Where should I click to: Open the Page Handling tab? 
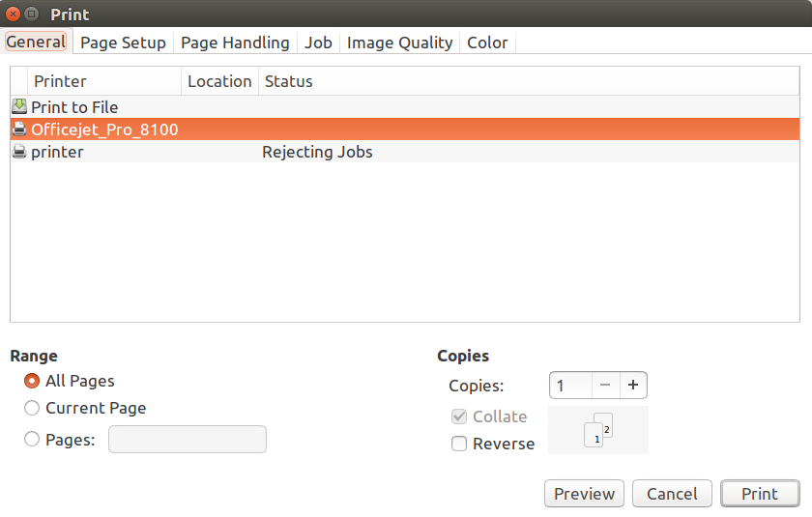click(x=235, y=43)
